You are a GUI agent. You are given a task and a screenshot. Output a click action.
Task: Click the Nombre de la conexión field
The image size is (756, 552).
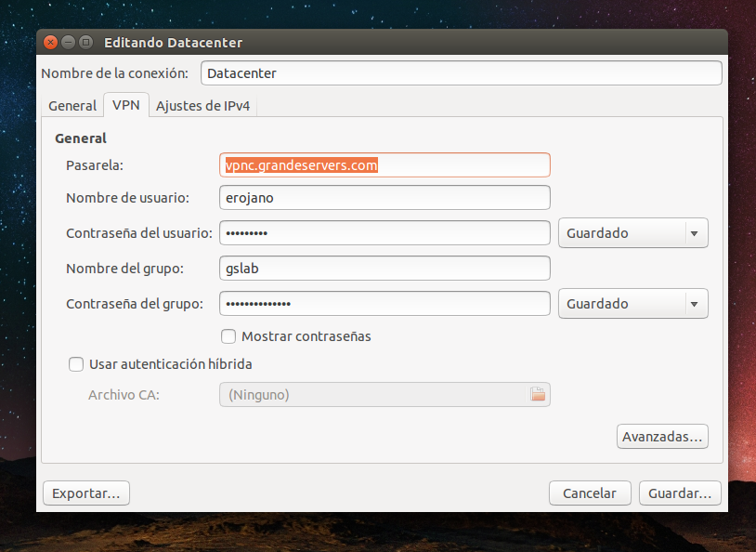pos(462,72)
